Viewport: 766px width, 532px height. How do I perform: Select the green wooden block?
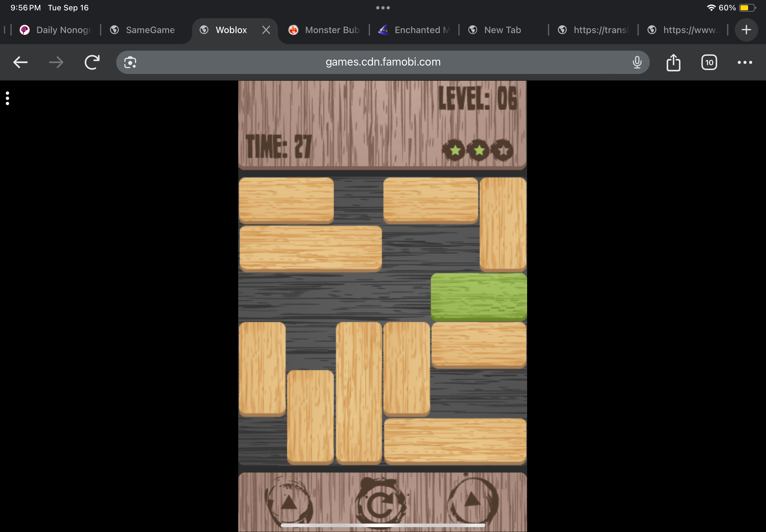click(x=478, y=297)
